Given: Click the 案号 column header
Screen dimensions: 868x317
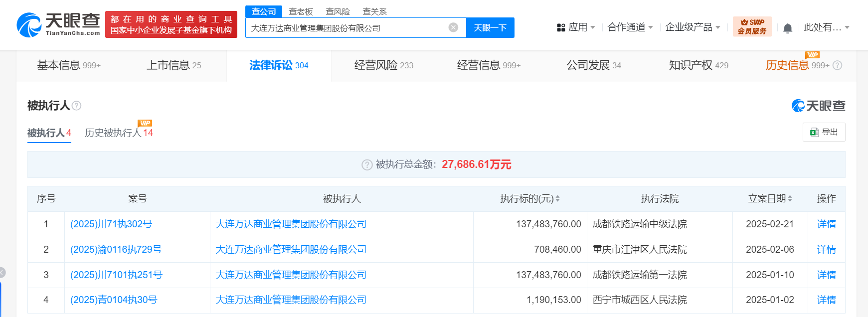Looking at the screenshot, I should [x=138, y=199].
